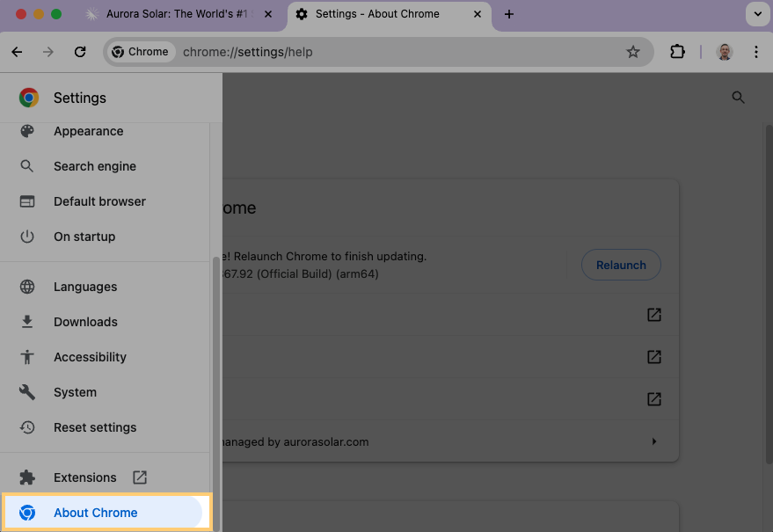Open the tab search chevron
This screenshot has height=532, width=773.
click(x=758, y=14)
